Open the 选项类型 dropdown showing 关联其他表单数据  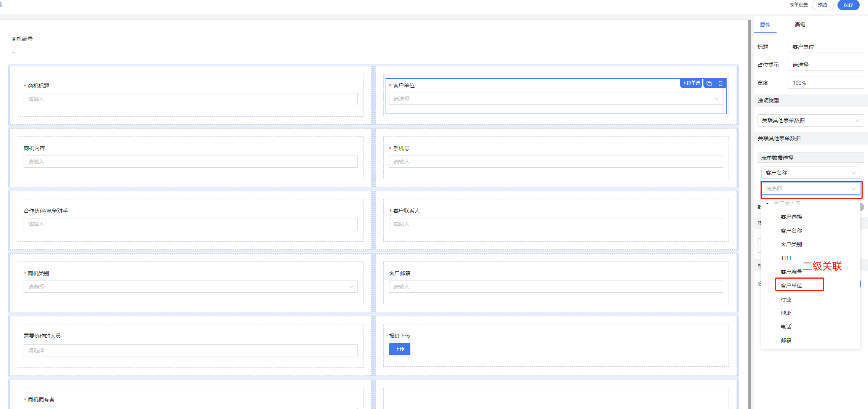pos(810,120)
